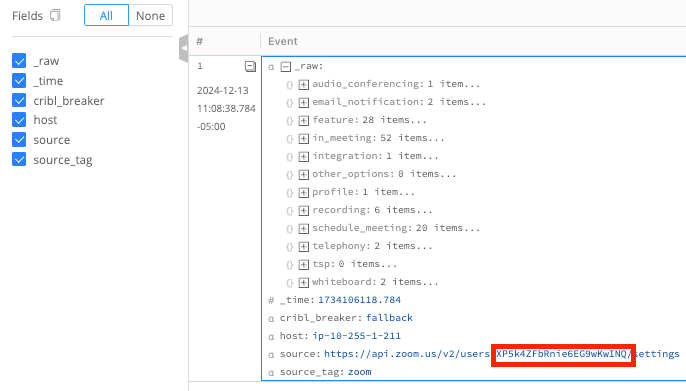This screenshot has height=391, width=686.
Task: Click object type icon beside recording
Action: point(289,211)
